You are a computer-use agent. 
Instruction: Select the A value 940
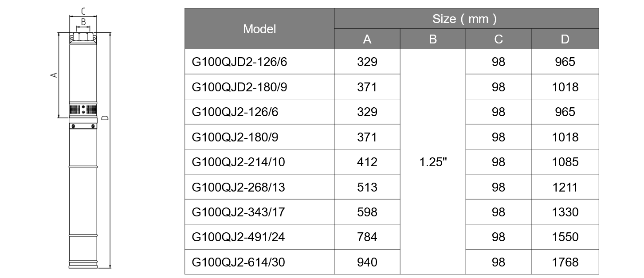[367, 262]
